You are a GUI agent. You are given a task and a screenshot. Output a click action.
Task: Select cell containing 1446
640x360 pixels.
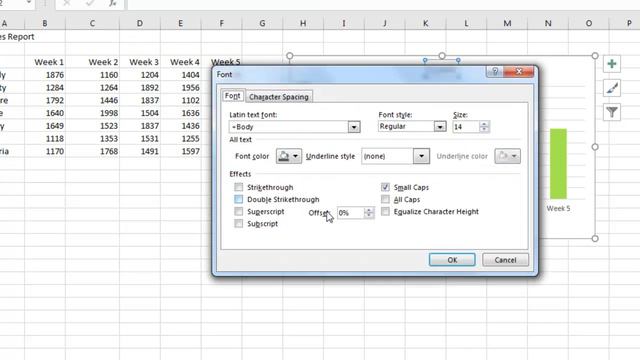pyautogui.click(x=92, y=100)
